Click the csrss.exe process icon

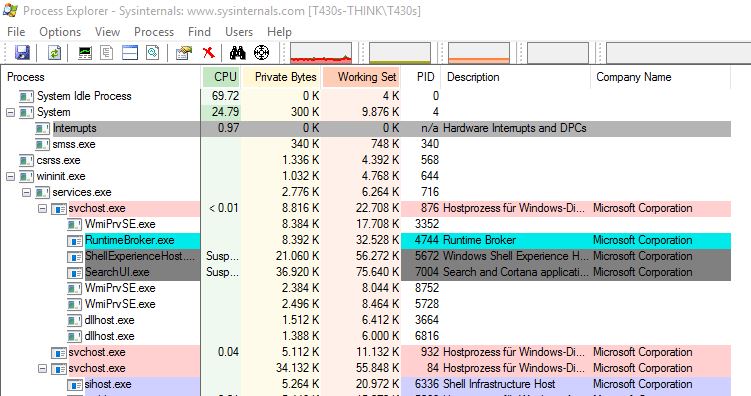pyautogui.click(x=26, y=160)
